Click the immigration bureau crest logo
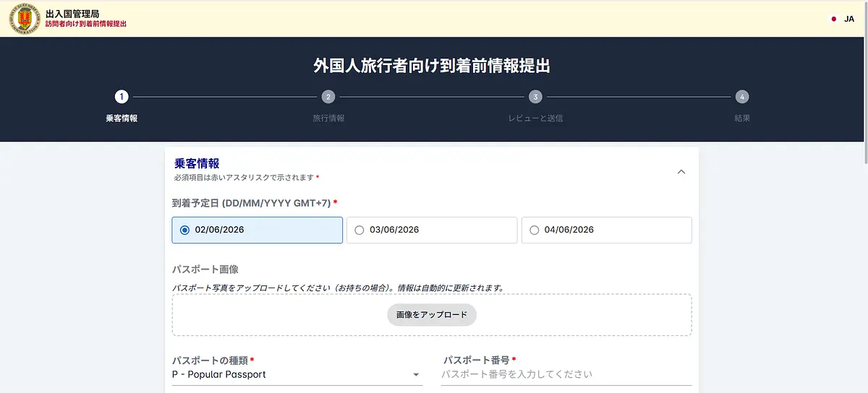This screenshot has height=393, width=868. [x=25, y=19]
